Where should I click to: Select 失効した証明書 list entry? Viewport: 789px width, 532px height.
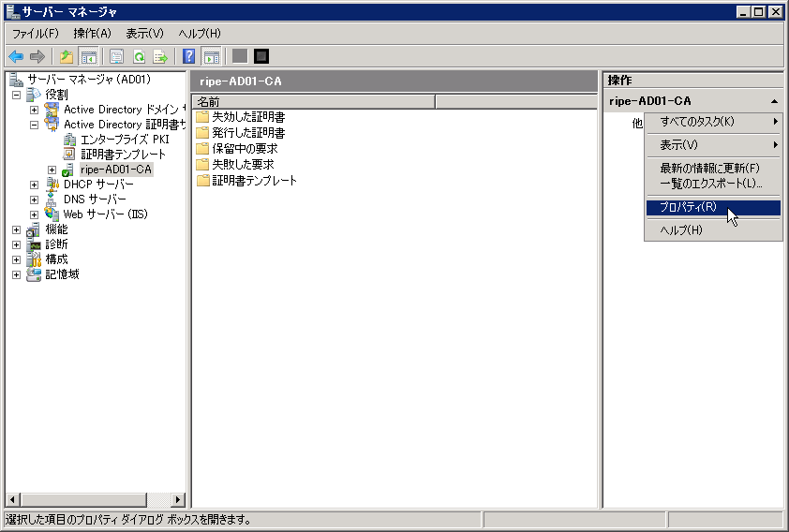click(248, 117)
